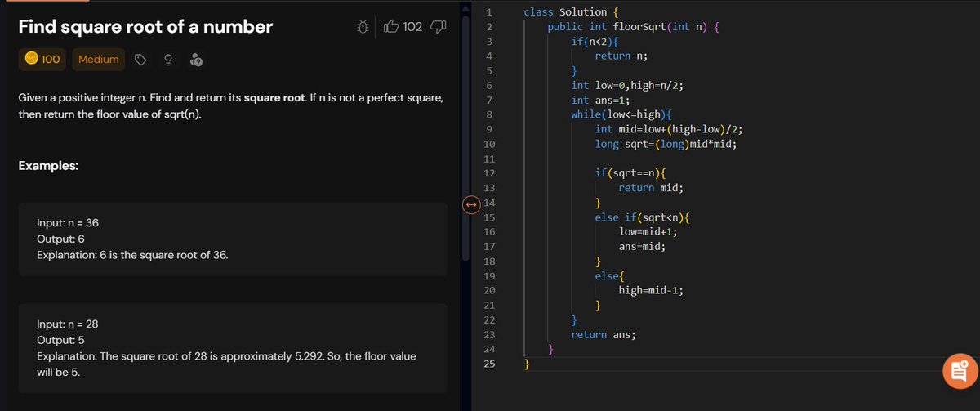The height and width of the screenshot is (411, 980).
Task: Place cursor on 'int ans=1;' line
Action: (600, 100)
